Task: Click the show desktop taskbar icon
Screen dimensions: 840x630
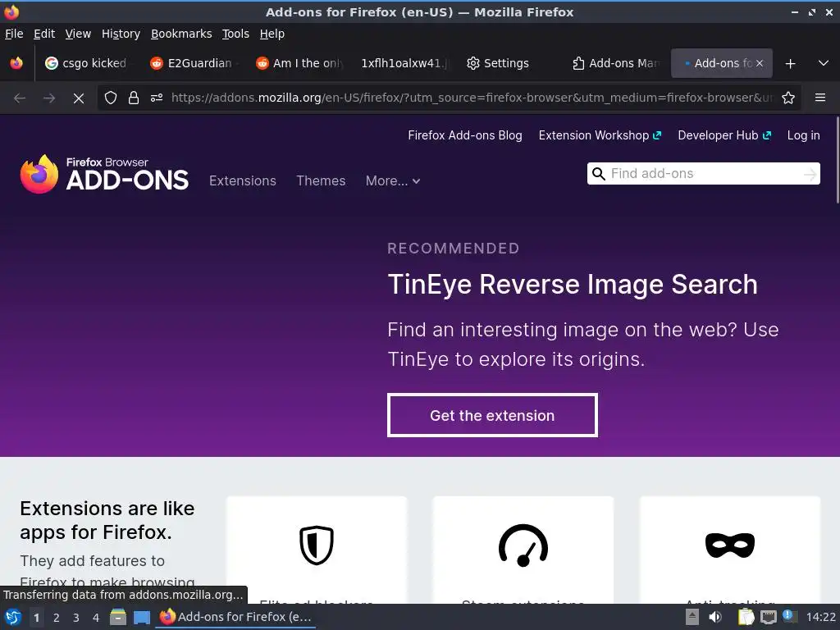Action: (141, 618)
